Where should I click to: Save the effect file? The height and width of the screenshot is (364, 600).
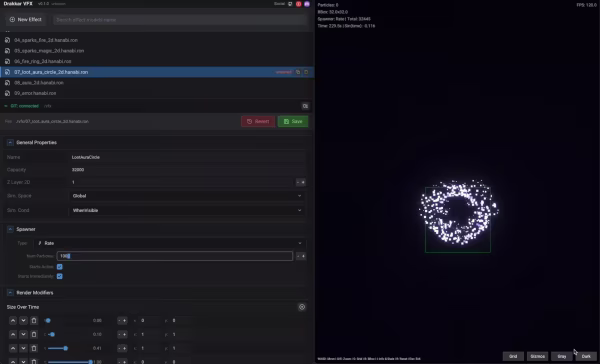(293, 121)
